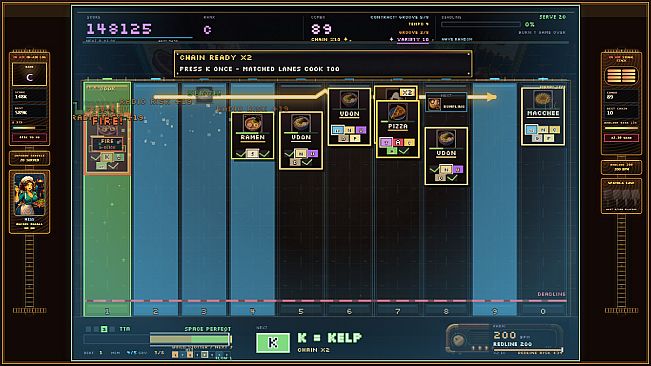Image resolution: width=651 pixels, height=366 pixels.
Task: Click the rank C box in left panel
Action: tap(29, 75)
